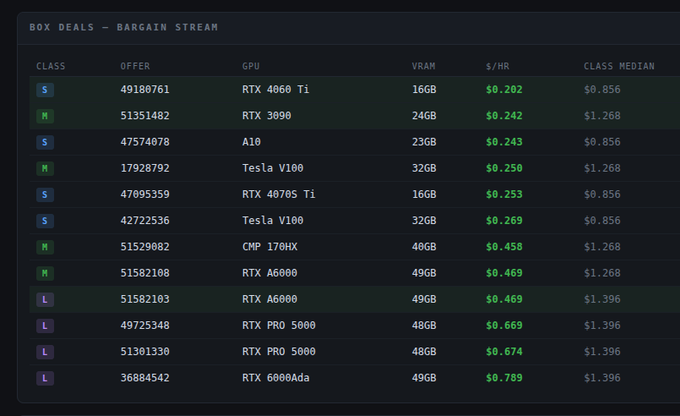Click the CLASS MEDIAN column header
The height and width of the screenshot is (416, 680).
(x=619, y=66)
